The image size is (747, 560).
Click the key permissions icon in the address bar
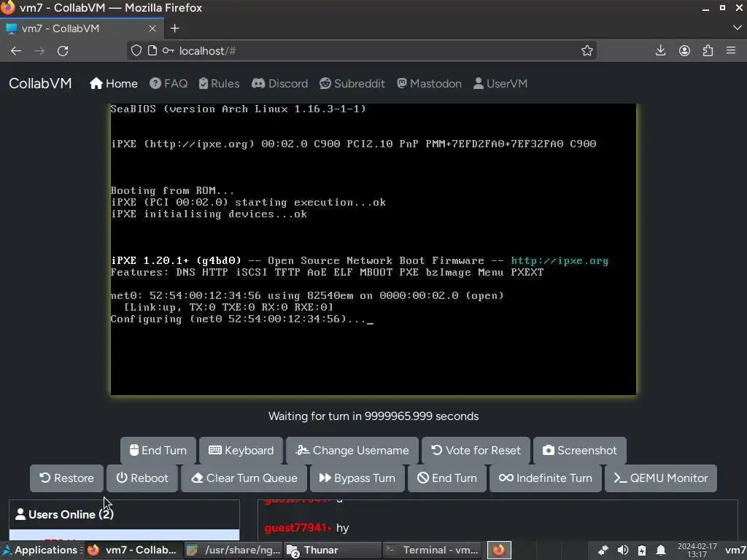click(x=169, y=50)
